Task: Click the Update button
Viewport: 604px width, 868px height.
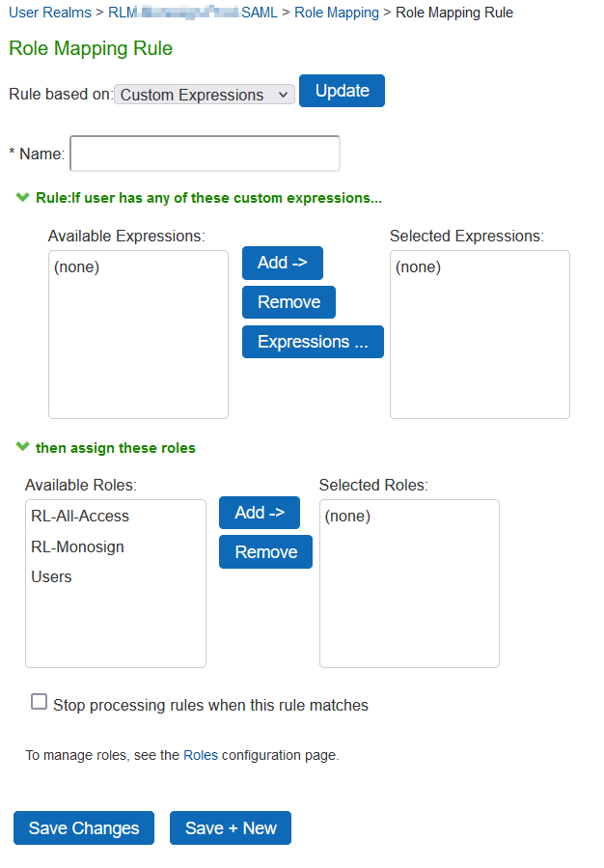Action: (x=342, y=91)
